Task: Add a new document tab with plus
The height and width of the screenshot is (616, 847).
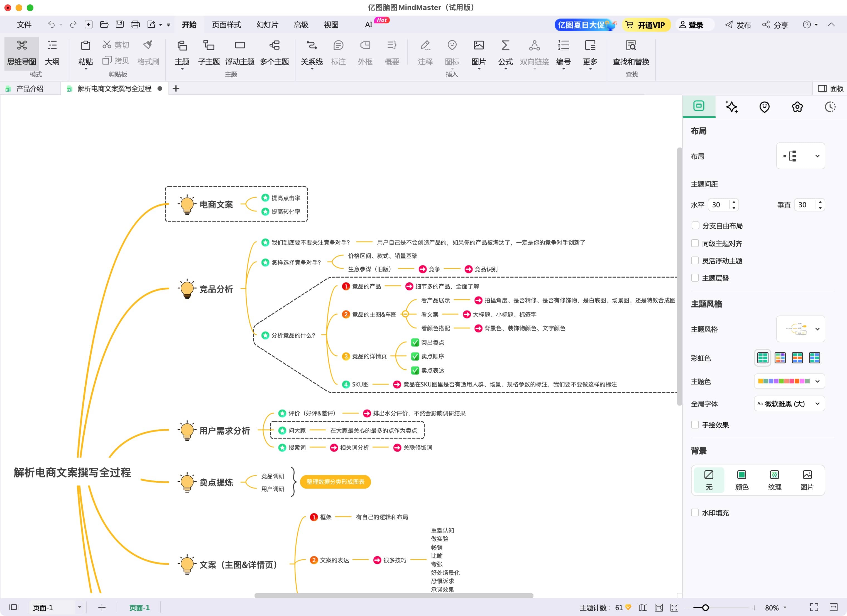Action: (176, 89)
